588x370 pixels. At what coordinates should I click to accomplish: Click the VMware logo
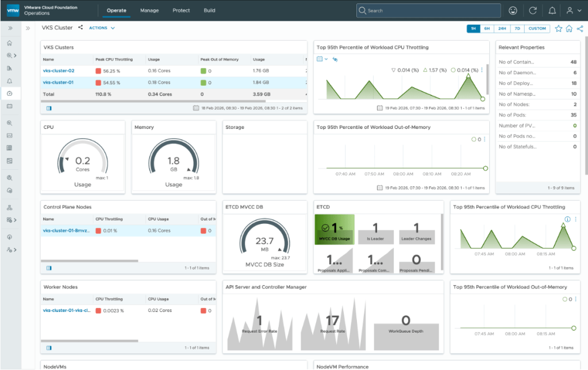13,10
